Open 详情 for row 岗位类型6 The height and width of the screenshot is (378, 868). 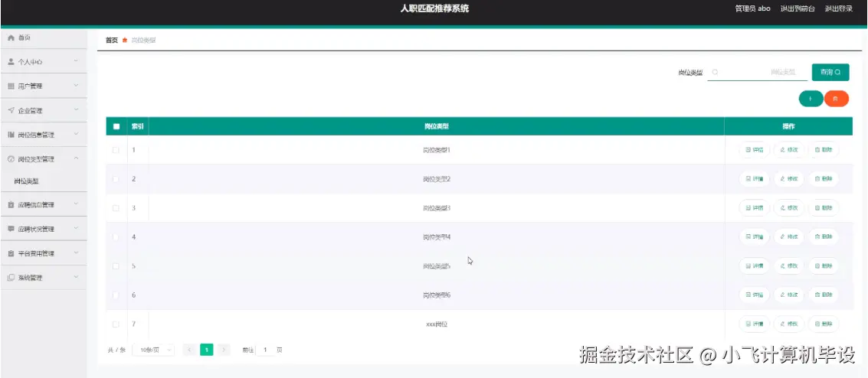coord(754,295)
